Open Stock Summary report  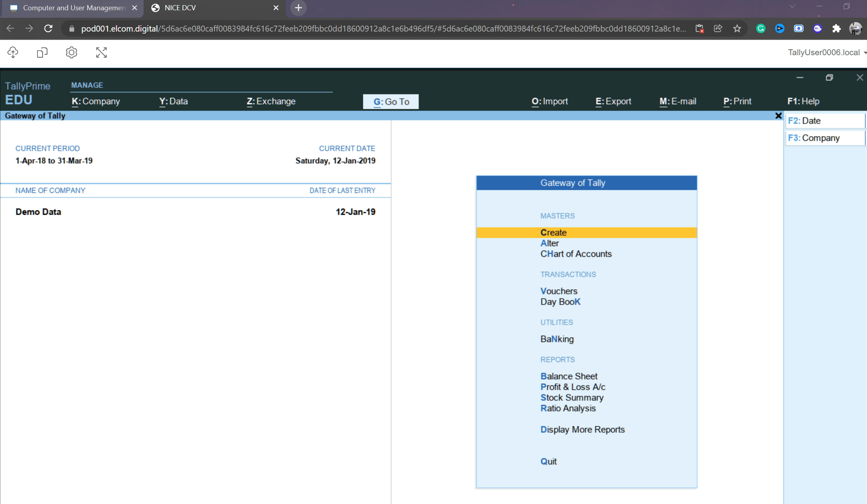(x=572, y=398)
